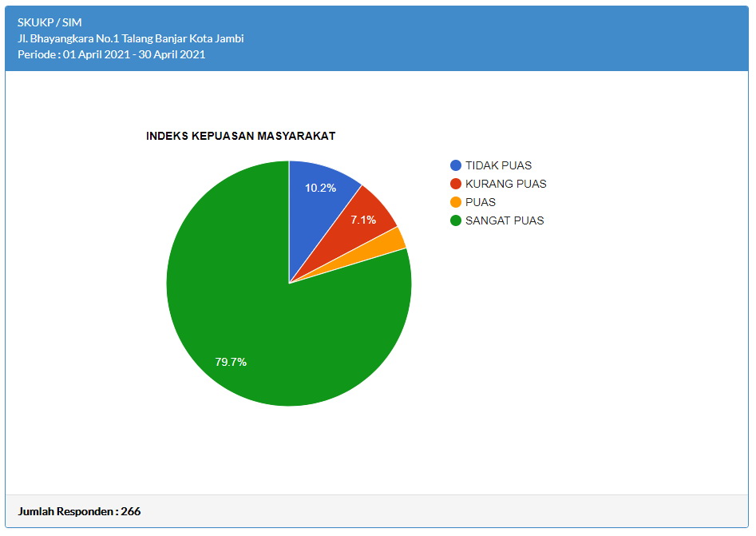Select the SANGAT PUAS legend text
Screen dimensions: 756x536
(x=505, y=220)
